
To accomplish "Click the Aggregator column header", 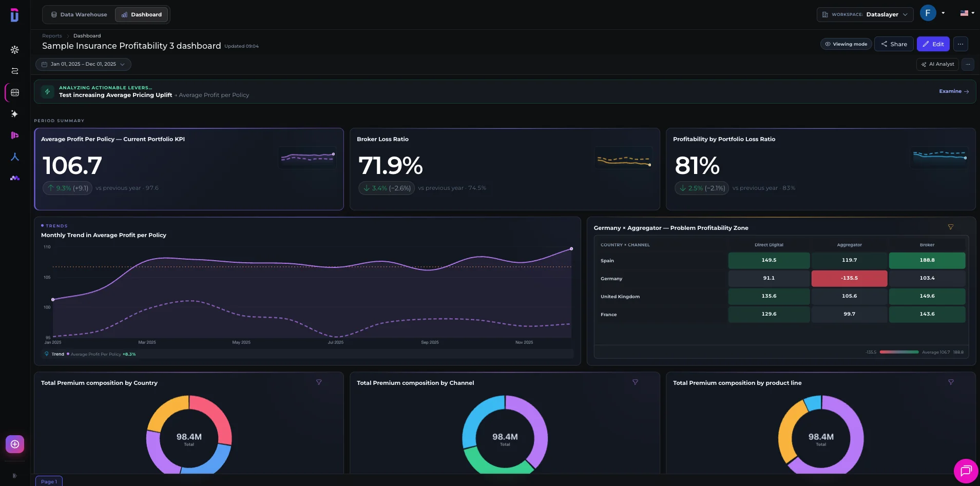I will tap(849, 245).
